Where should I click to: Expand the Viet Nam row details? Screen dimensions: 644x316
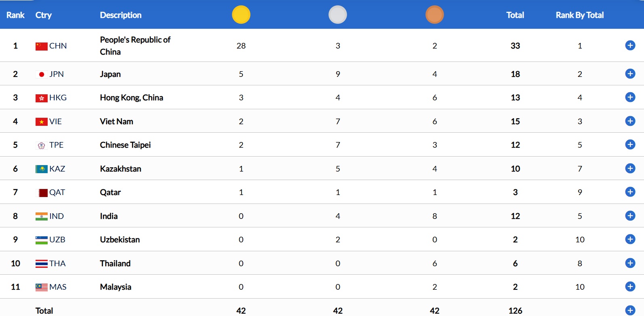pos(630,121)
